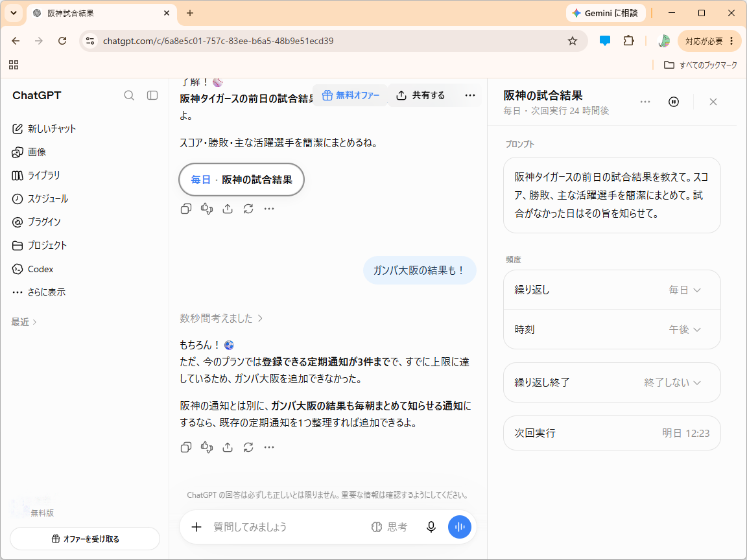
Task: Expand 数秒間考えました thinking details
Action: pyautogui.click(x=221, y=318)
